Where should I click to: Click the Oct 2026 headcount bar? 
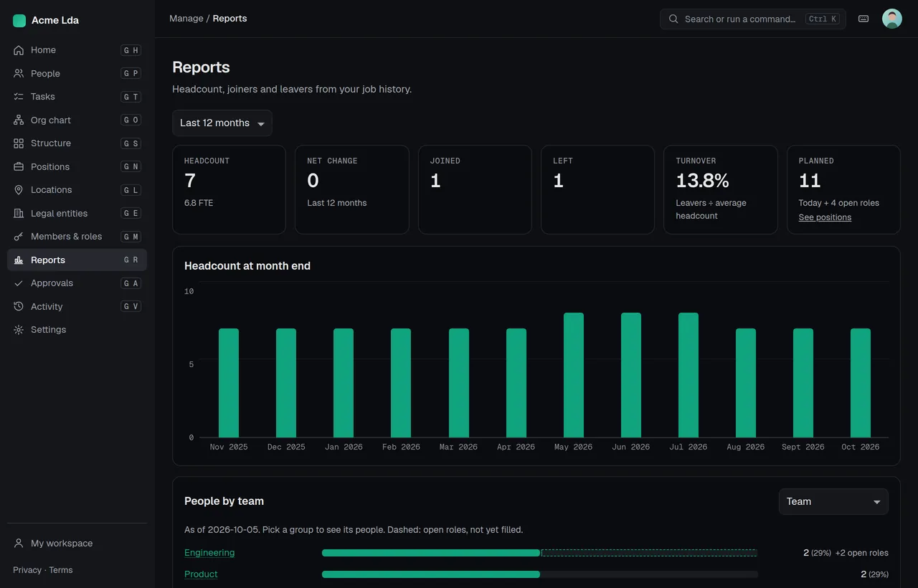point(861,383)
